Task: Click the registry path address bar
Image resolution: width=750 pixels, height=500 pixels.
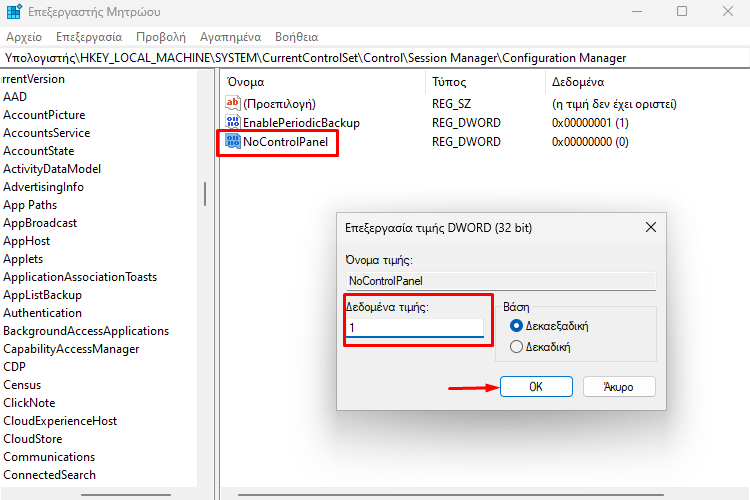Action: (x=375, y=58)
